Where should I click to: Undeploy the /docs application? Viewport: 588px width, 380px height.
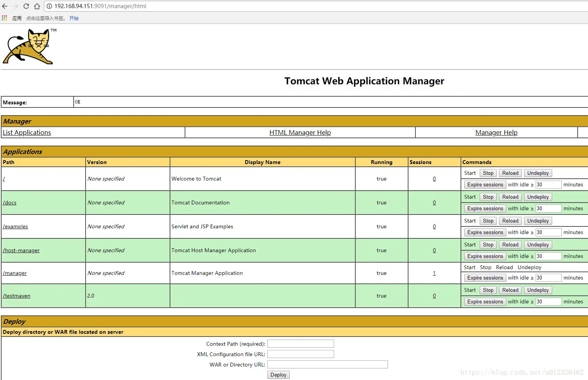coord(538,197)
